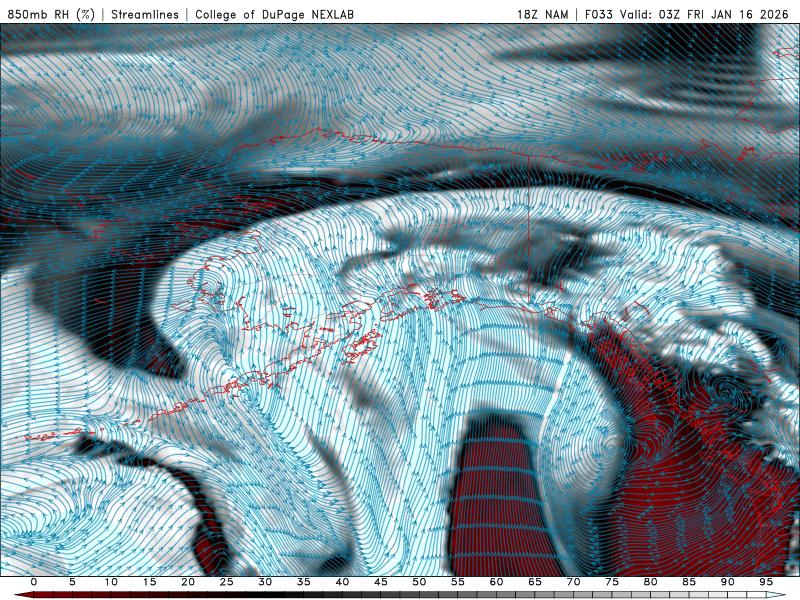Select the 90 value on color scale
800x600 pixels.
[728, 582]
